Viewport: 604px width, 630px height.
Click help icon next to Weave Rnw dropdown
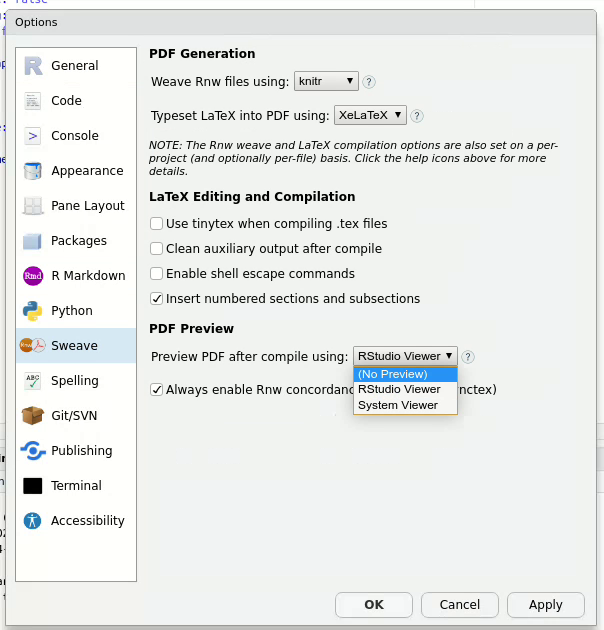(x=369, y=82)
